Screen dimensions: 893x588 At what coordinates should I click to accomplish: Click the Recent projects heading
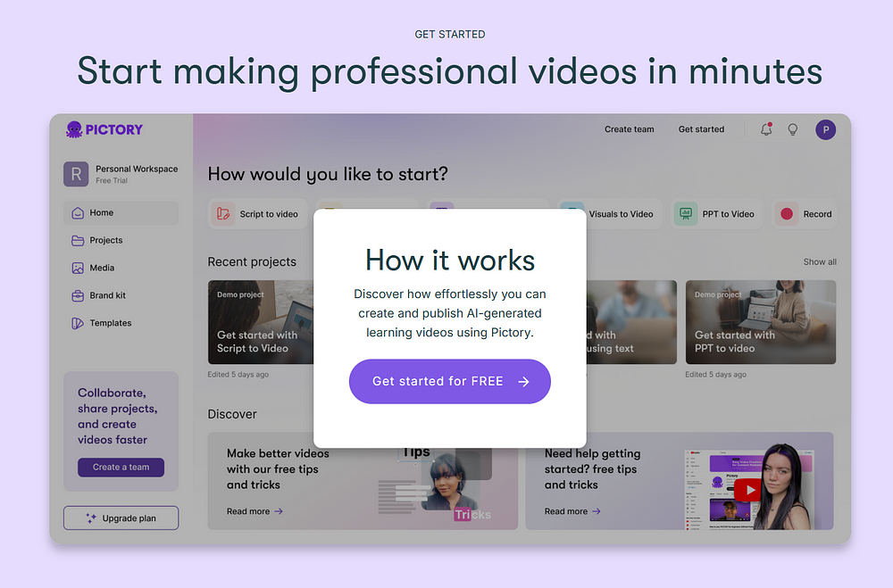[x=252, y=261]
